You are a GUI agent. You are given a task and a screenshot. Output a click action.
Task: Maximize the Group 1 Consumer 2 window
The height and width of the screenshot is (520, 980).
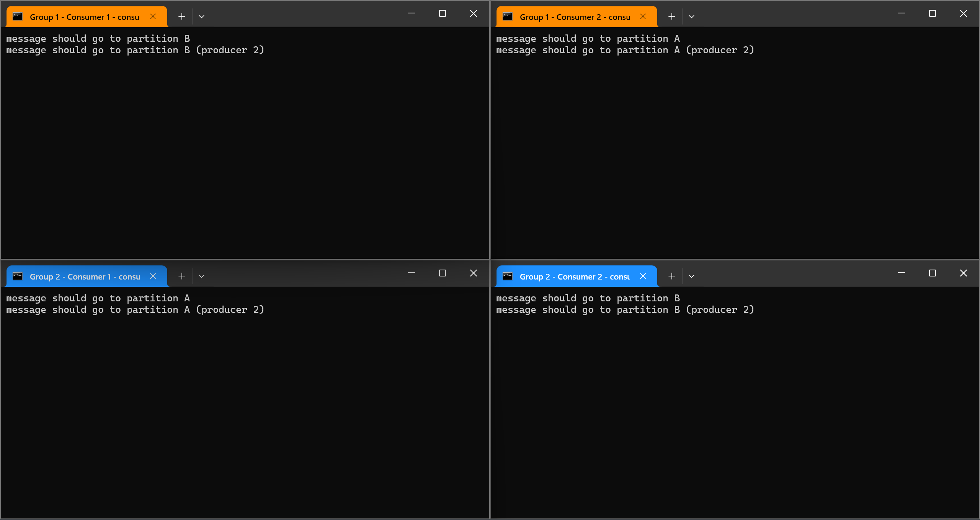[x=933, y=13]
